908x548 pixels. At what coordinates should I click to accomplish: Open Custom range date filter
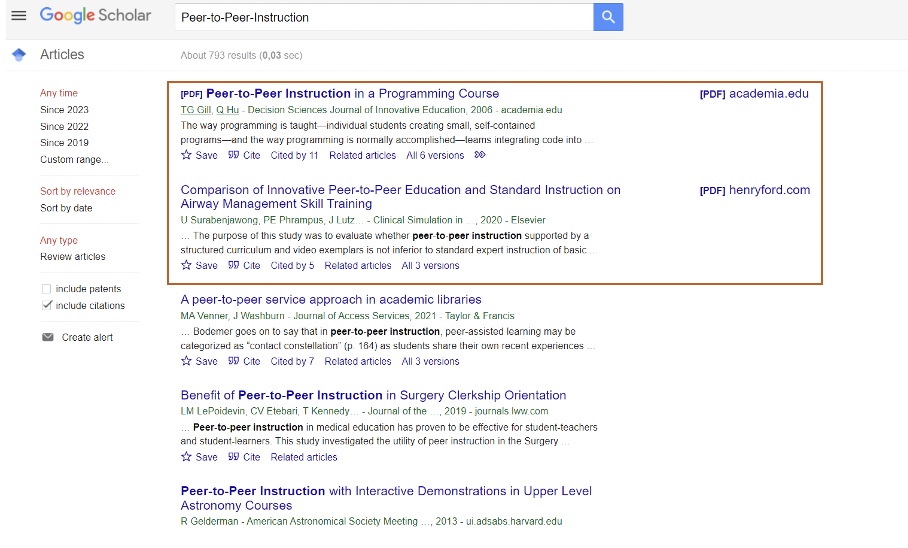tap(74, 160)
